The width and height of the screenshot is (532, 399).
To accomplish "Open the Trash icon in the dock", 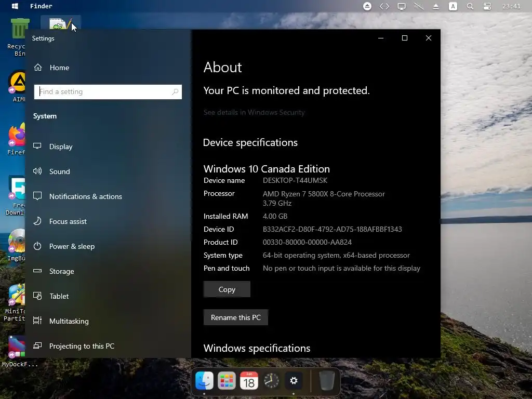I will pyautogui.click(x=327, y=381).
